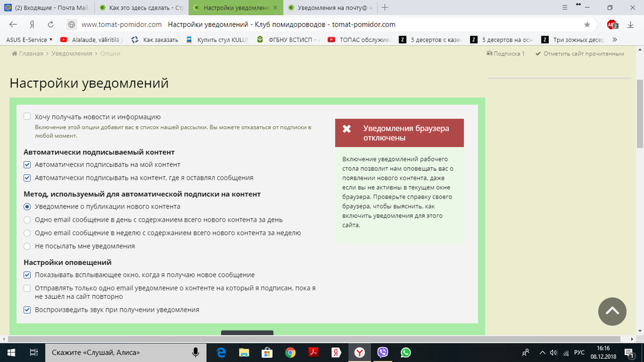The image size is (644, 362).
Task: Switch to 'Уведомления на почту' tab
Action: [325, 8]
